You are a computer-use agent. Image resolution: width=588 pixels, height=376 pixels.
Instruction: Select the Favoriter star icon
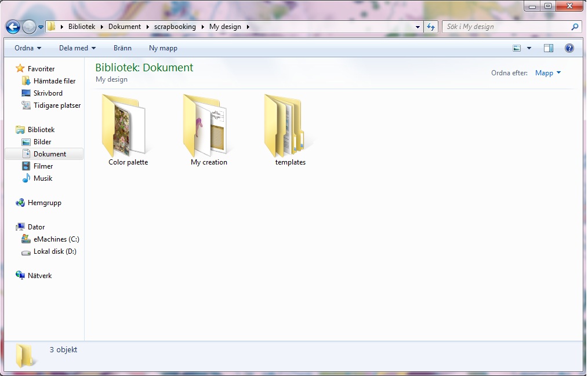[x=20, y=68]
